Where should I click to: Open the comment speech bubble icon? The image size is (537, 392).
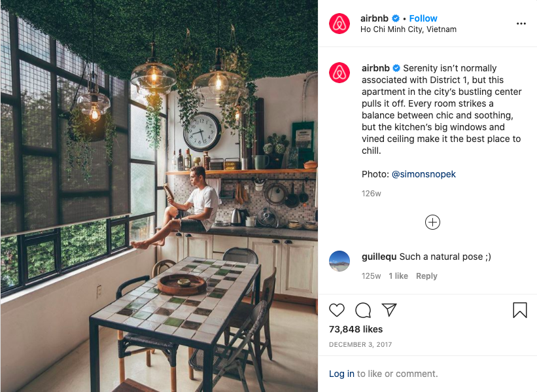[x=363, y=310]
